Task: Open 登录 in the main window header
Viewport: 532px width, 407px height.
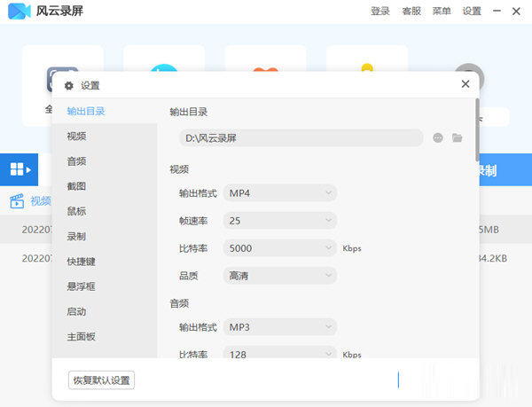Action: [380, 12]
